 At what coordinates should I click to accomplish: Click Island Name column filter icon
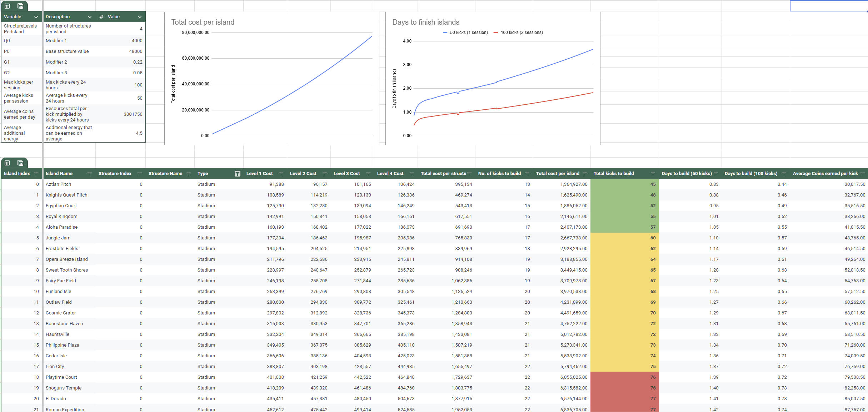pos(90,174)
